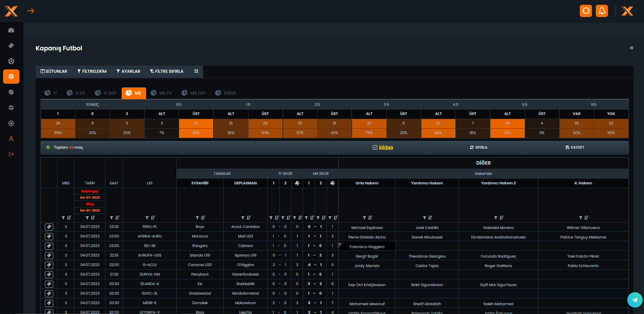Image resolution: width=644 pixels, height=314 pixels.
Task: Open filter for the EVSAHİBİ column
Action: [197, 218]
